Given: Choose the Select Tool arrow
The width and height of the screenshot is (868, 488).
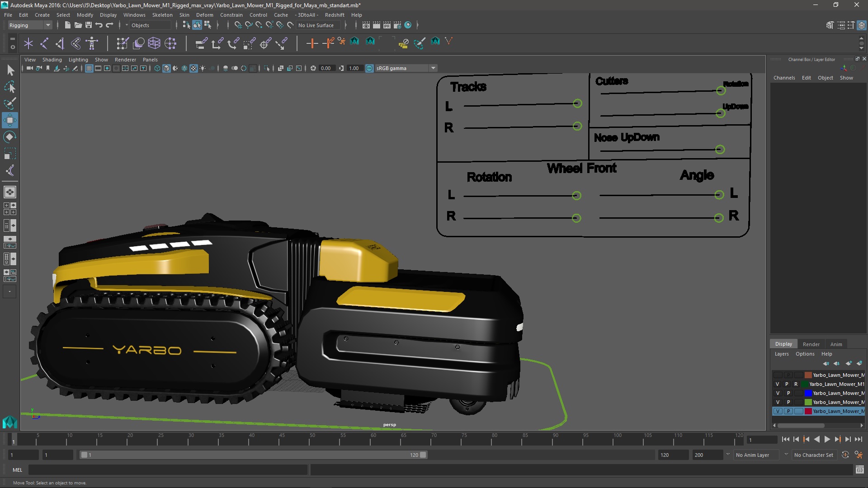Looking at the screenshot, I should [9, 70].
